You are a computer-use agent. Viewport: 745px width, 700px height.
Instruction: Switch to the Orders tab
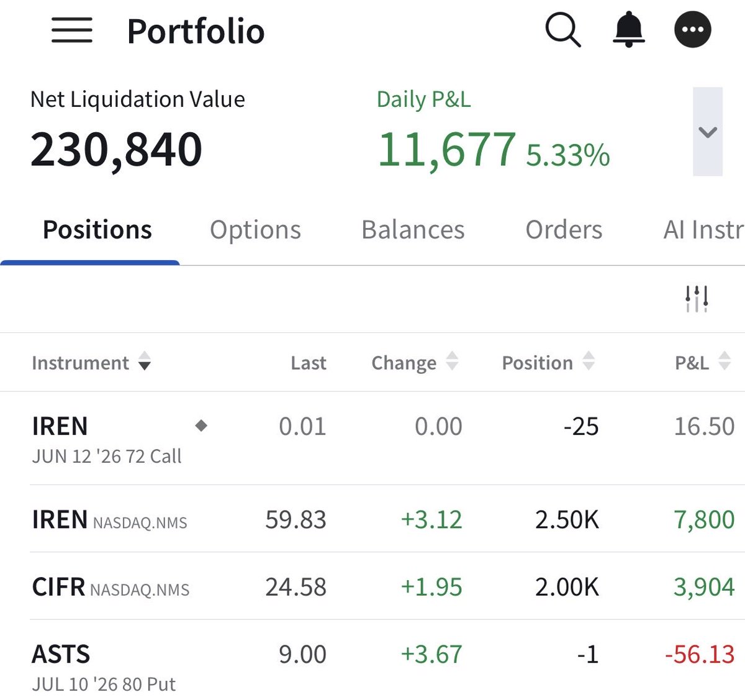click(564, 230)
